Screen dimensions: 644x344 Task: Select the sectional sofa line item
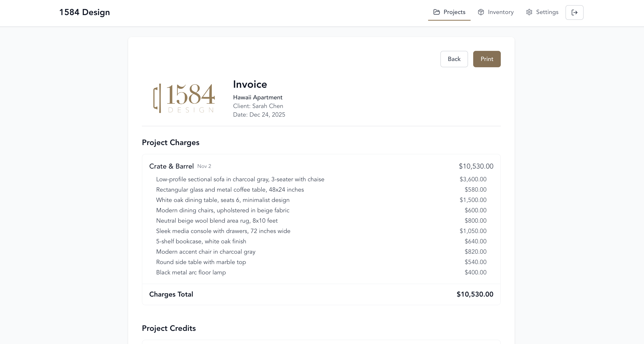point(240,179)
